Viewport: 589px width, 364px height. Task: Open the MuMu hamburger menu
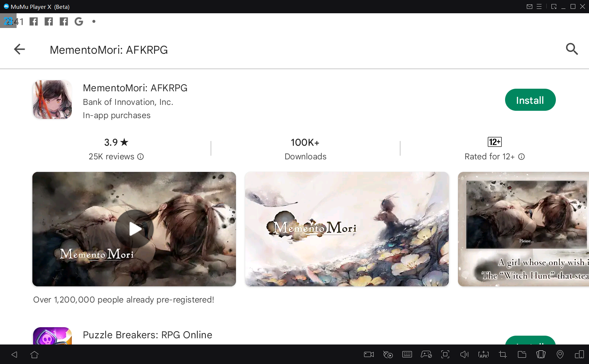click(539, 7)
